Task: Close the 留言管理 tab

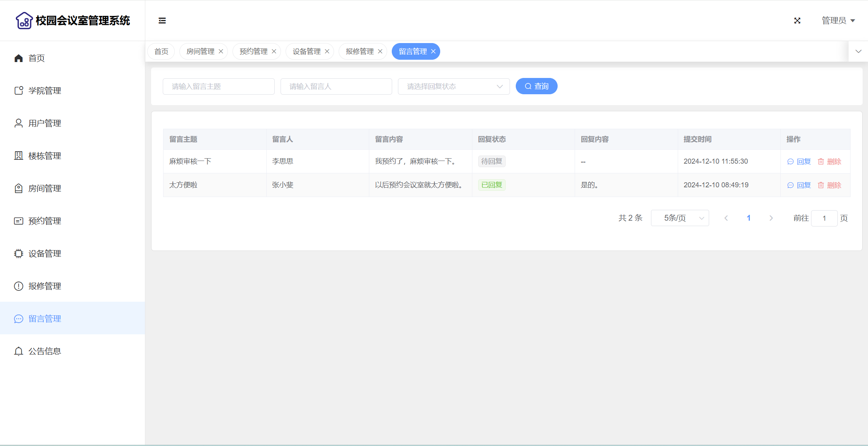Action: tap(433, 52)
